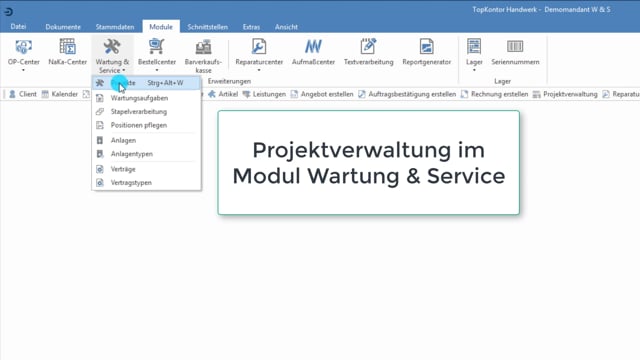The image size is (640, 360).
Task: Click the Auftragsbestätigung erstellen shortcut
Action: point(407,94)
